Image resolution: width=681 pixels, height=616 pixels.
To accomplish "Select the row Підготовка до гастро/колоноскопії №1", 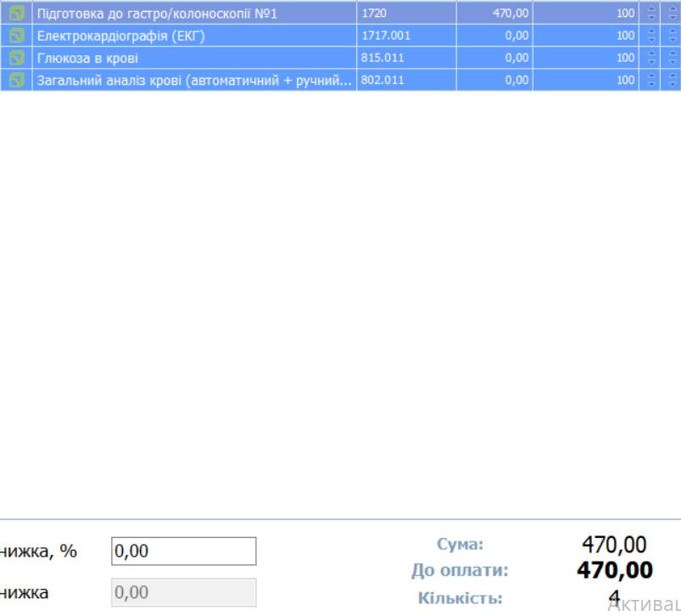I will tap(341, 13).
